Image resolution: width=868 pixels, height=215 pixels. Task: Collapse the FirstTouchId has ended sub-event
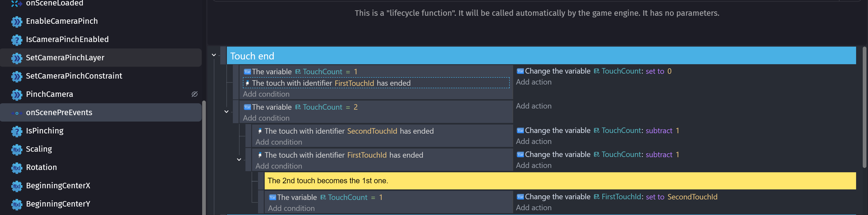[x=239, y=160]
